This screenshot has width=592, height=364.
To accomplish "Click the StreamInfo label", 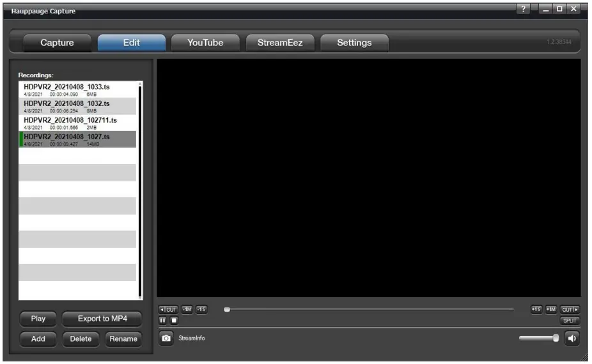I will pos(191,338).
